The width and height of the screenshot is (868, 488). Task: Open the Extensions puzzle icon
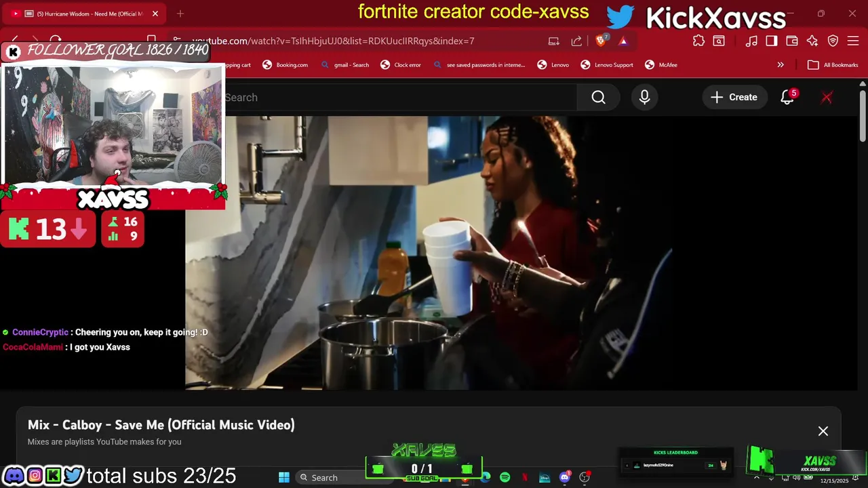tap(698, 41)
